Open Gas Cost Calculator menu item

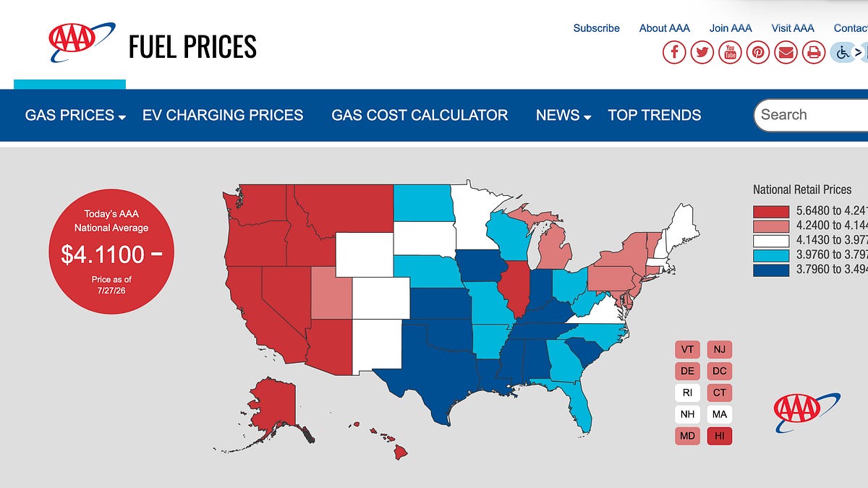click(420, 115)
